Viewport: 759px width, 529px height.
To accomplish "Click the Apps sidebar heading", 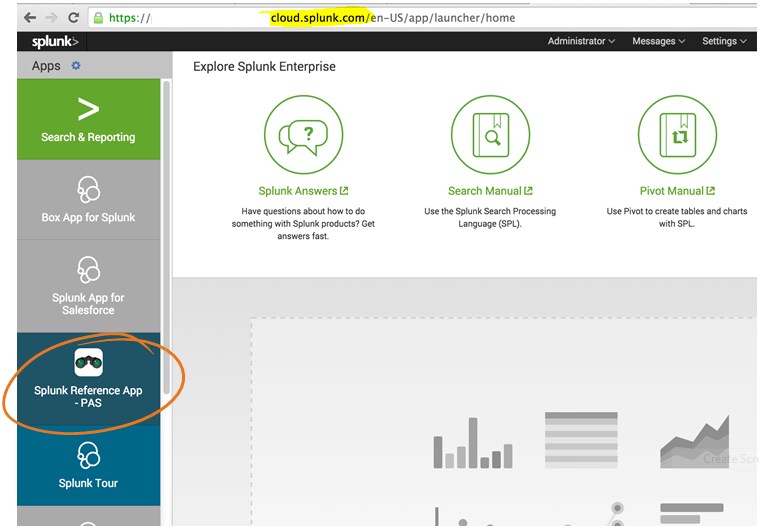I will tap(46, 65).
